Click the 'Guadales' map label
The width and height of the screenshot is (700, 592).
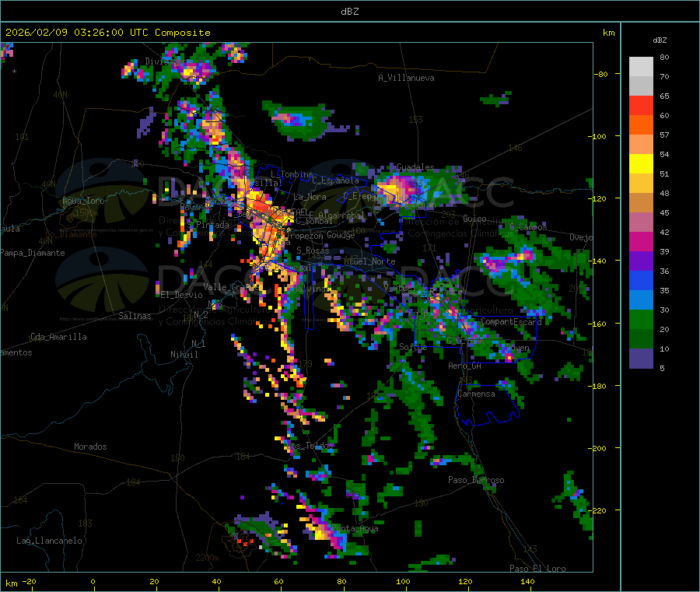(415, 167)
